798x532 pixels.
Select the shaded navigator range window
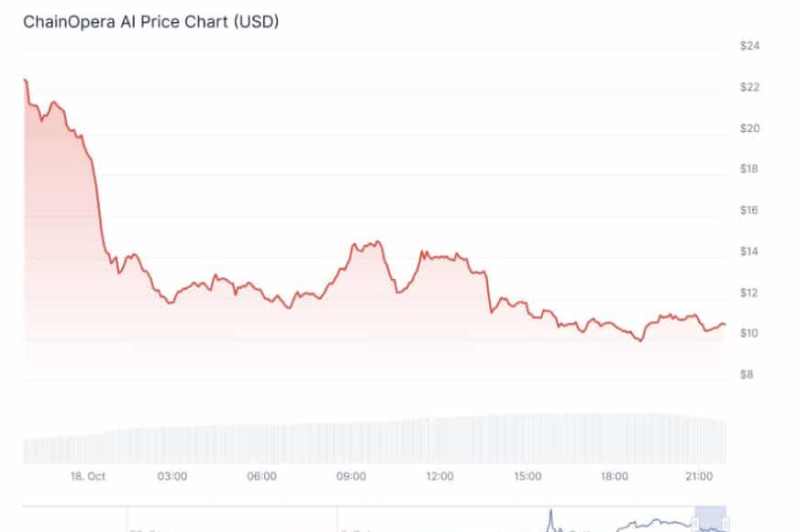710,518
